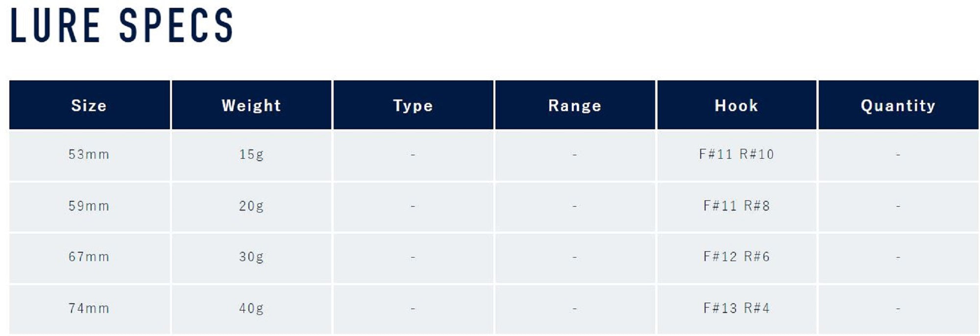This screenshot has height=336, width=980.
Task: Select the 53mm size cell
Action: coord(89,155)
